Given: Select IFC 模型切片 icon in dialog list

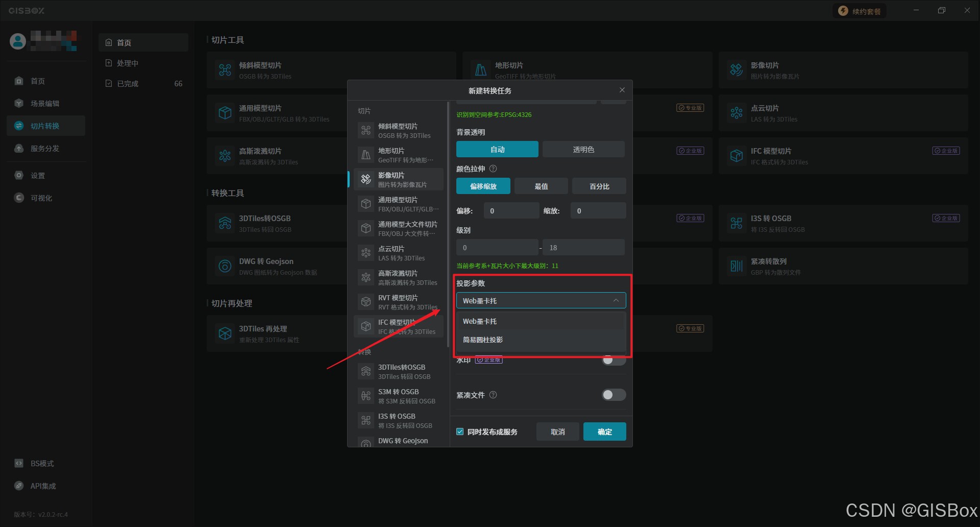Looking at the screenshot, I should click(366, 327).
